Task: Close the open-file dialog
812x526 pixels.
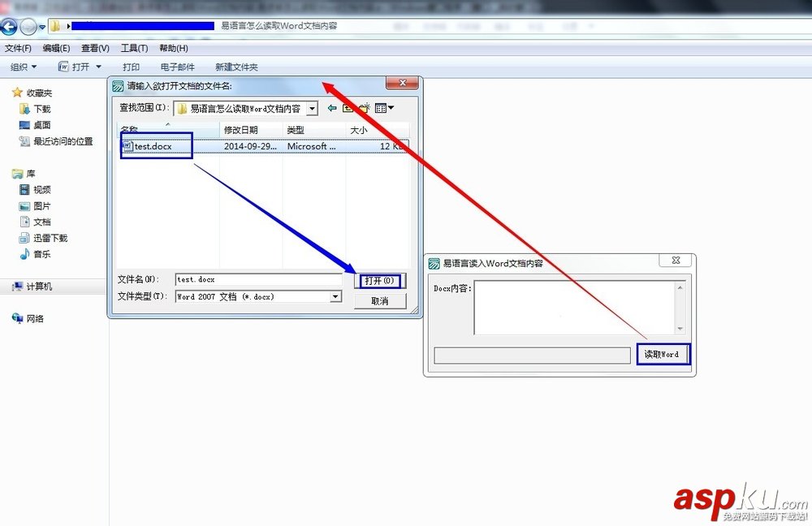Action: (x=402, y=83)
